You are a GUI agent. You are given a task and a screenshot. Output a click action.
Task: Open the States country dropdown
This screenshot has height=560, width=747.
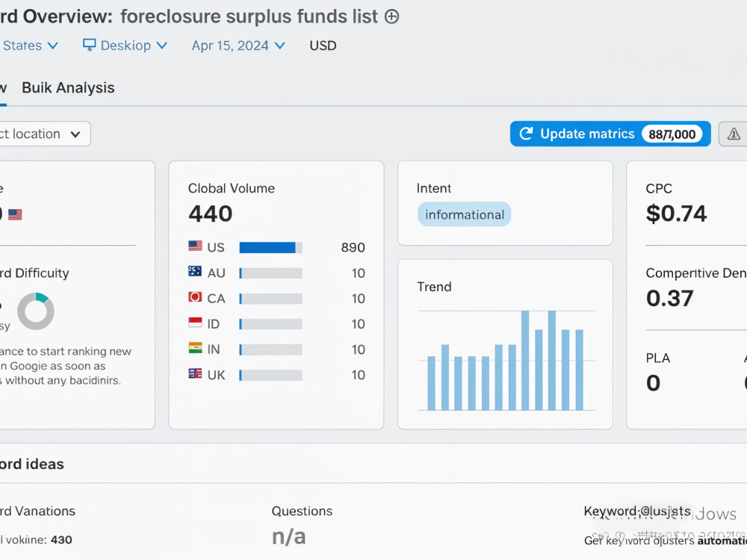pos(30,46)
